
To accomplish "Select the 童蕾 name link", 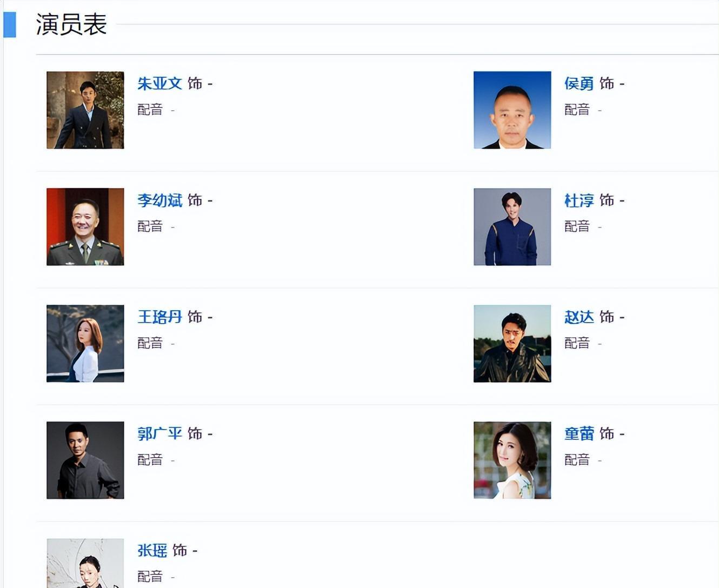I will pos(579,434).
